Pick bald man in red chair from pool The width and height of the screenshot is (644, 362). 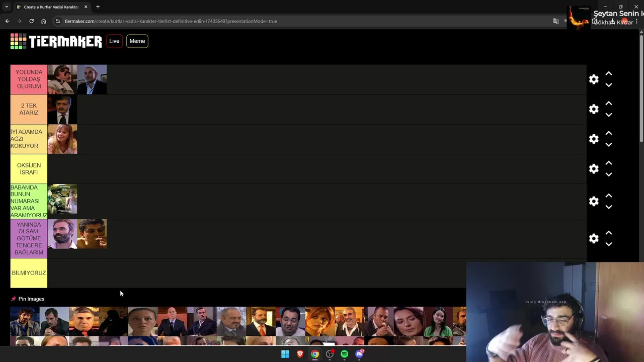[172, 321]
